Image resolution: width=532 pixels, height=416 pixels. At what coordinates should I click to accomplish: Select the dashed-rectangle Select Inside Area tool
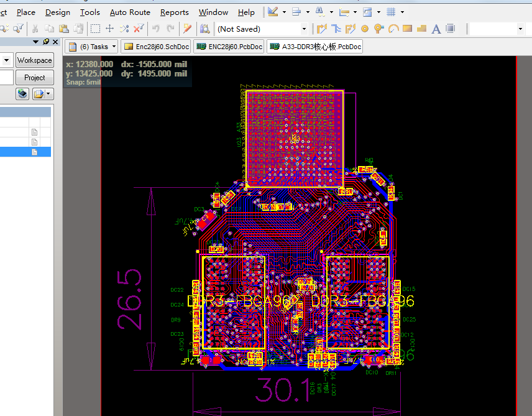pos(95,29)
